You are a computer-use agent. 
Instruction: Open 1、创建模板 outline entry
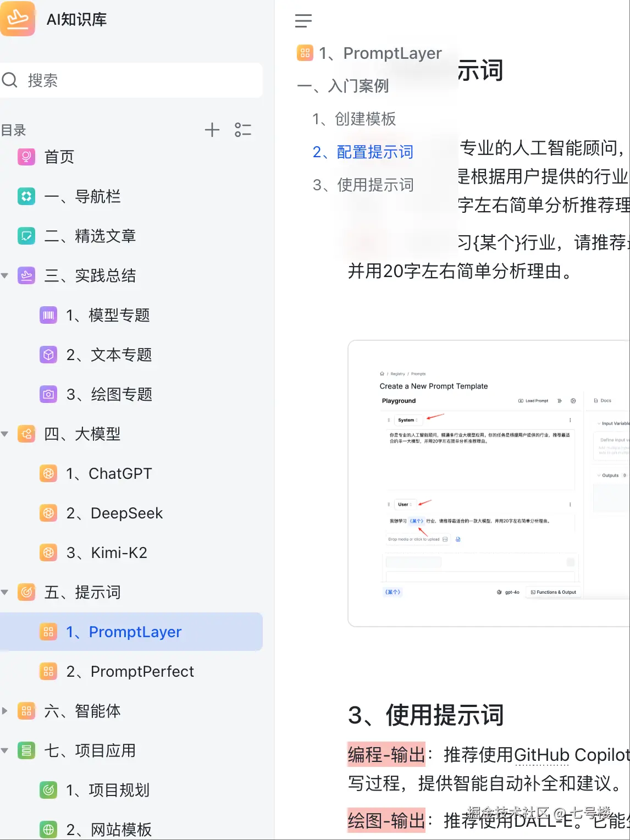click(x=355, y=119)
